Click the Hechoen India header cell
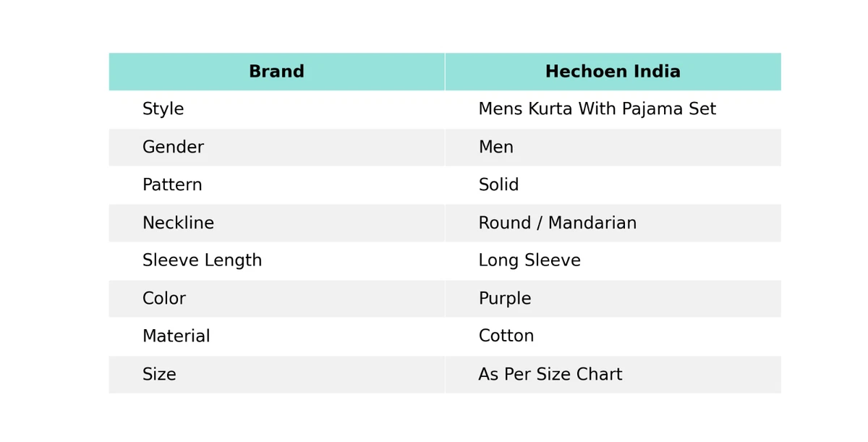This screenshot has width=868, height=442. tap(613, 72)
